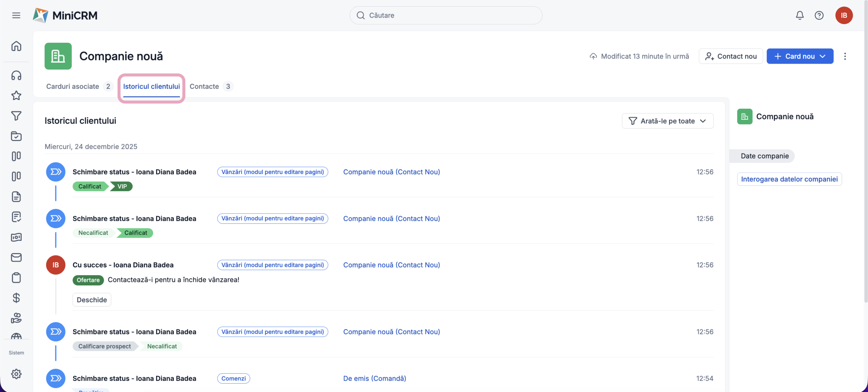Open the funnel icon in sidebar

pyautogui.click(x=16, y=116)
